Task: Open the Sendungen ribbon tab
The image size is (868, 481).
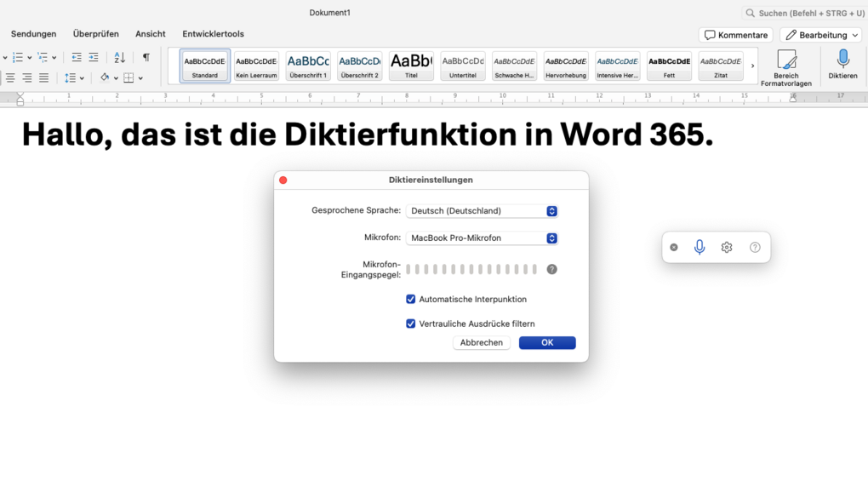Action: click(34, 34)
